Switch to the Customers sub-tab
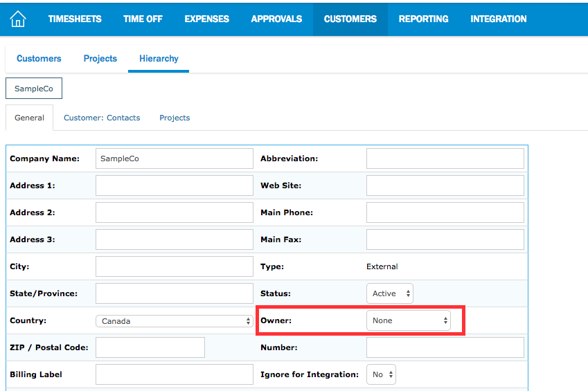Viewport: 588px width, 391px height. (x=39, y=59)
